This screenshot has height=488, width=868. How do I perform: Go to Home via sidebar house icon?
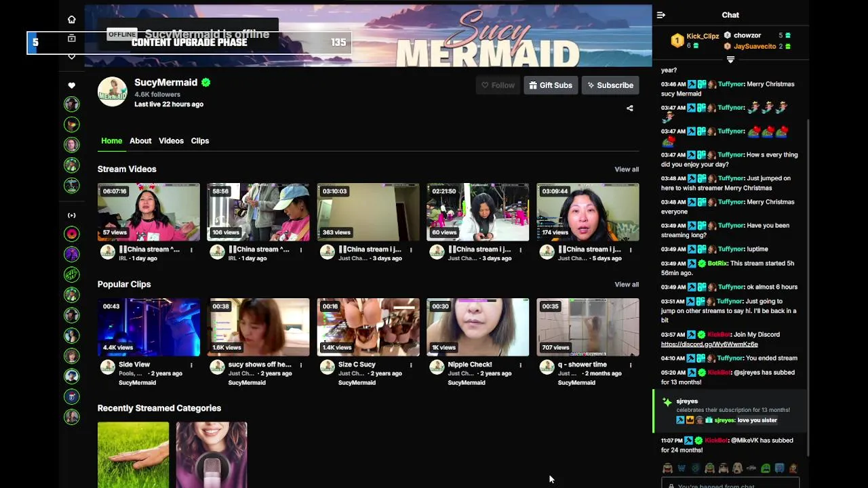tap(72, 20)
